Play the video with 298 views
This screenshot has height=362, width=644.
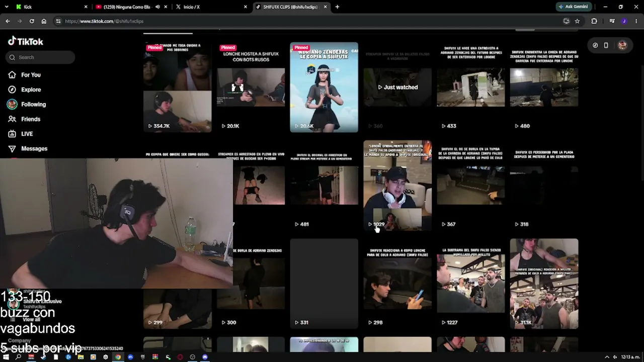[397, 284]
